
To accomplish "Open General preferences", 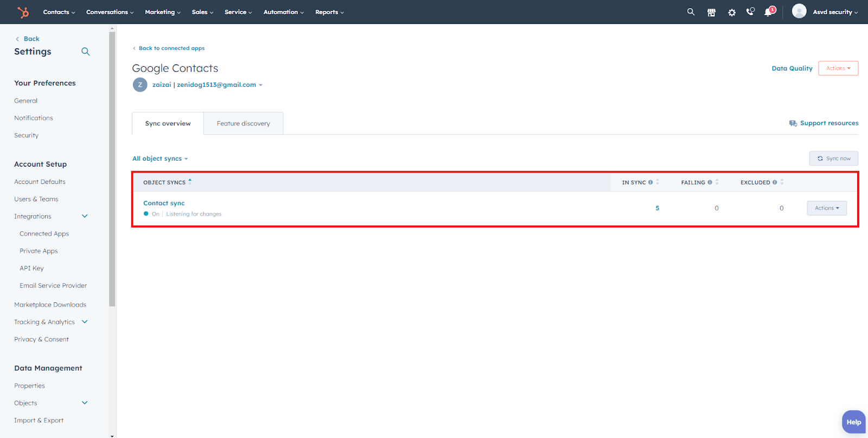I will click(x=25, y=101).
